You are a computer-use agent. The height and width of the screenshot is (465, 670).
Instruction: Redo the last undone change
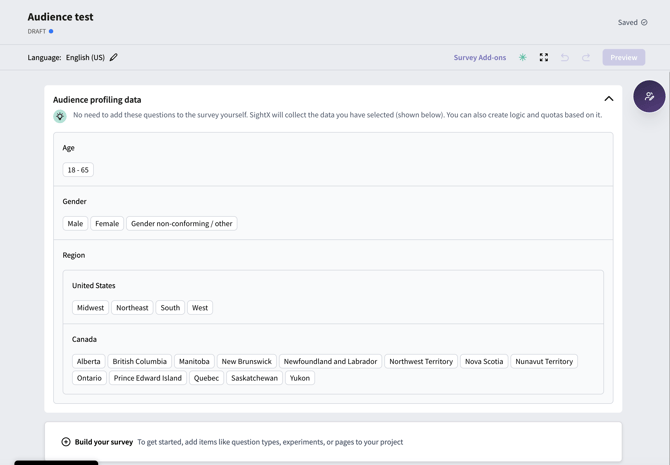586,57
